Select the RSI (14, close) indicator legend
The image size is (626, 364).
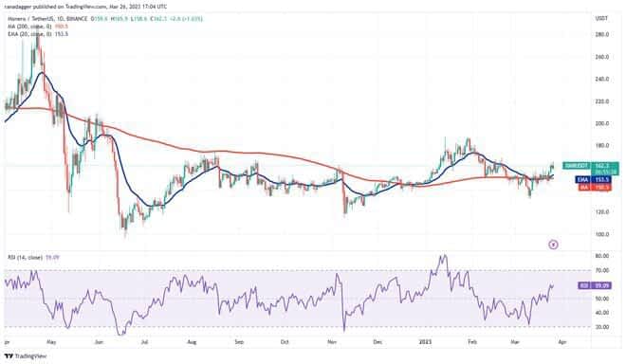click(25, 258)
